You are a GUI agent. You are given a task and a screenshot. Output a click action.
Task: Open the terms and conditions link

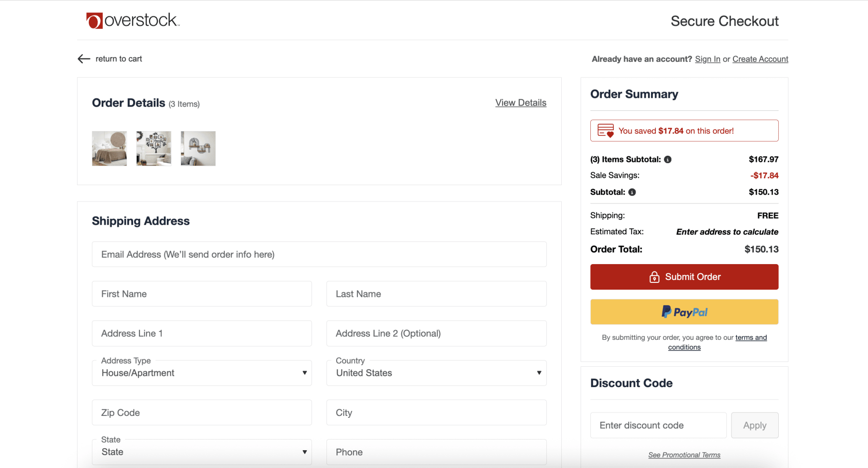pyautogui.click(x=751, y=337)
